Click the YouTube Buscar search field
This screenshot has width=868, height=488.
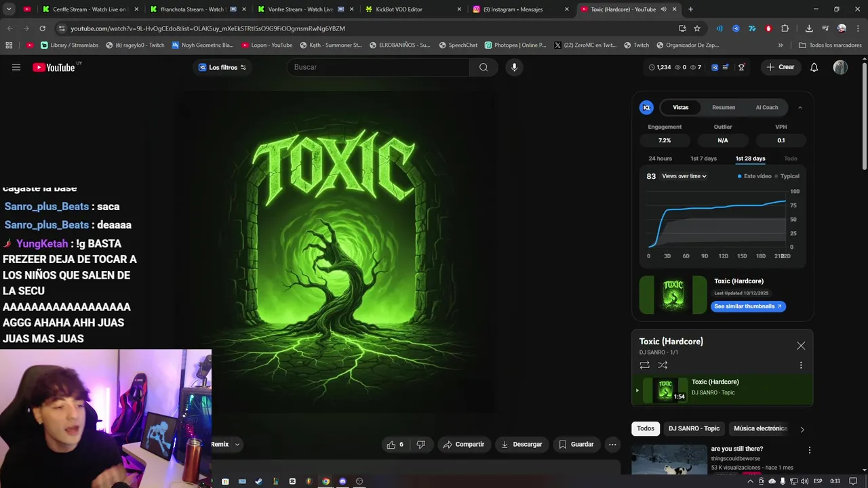pyautogui.click(x=378, y=67)
